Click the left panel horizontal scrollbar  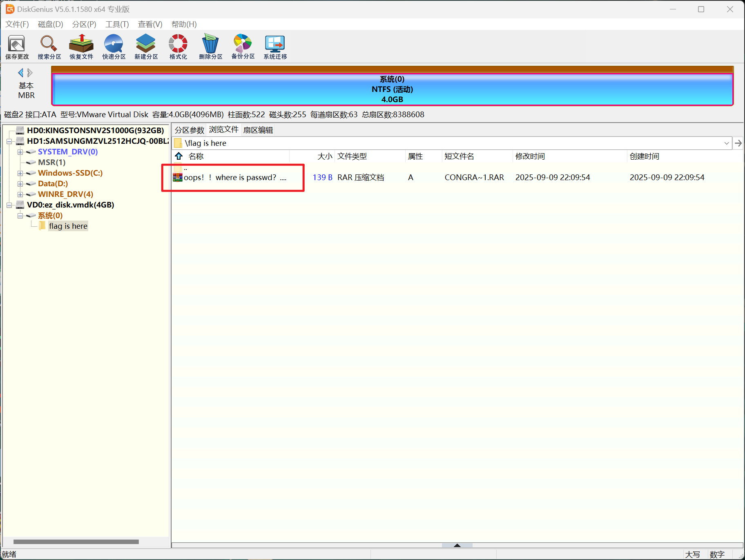coord(76,542)
